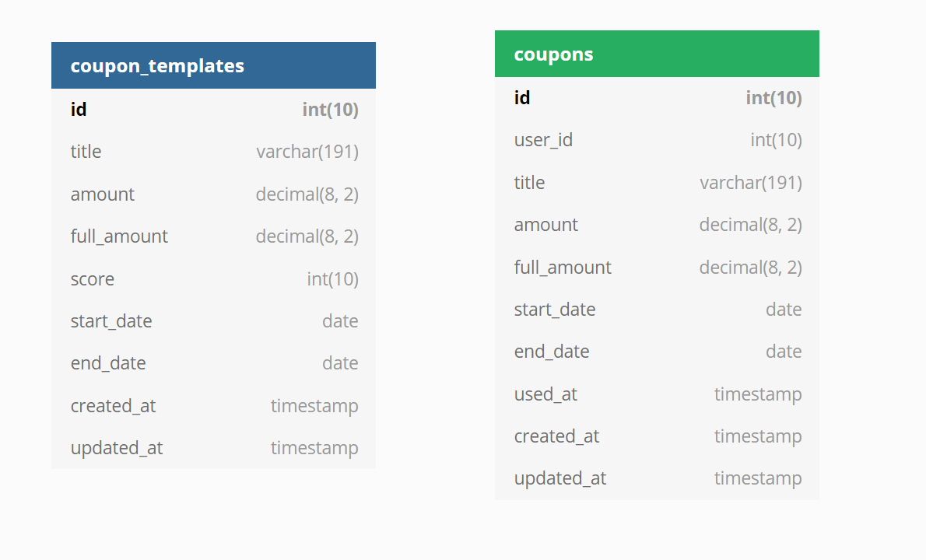This screenshot has height=560, width=926.
Task: Click start_date row in coupon_templates
Action: (x=213, y=321)
